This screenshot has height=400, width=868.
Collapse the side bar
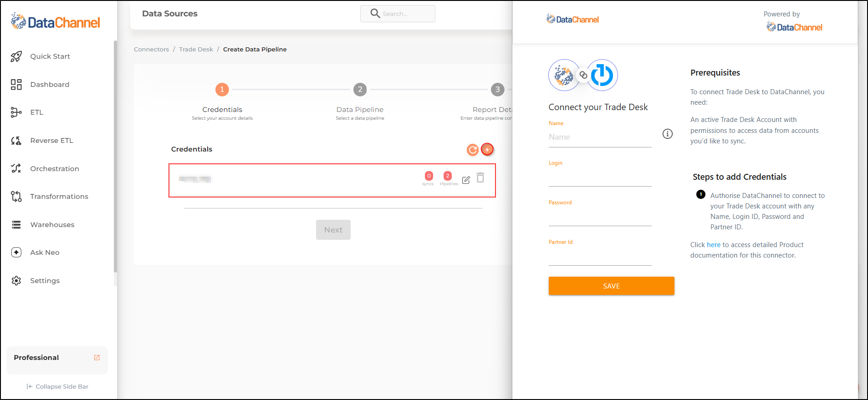(57, 386)
